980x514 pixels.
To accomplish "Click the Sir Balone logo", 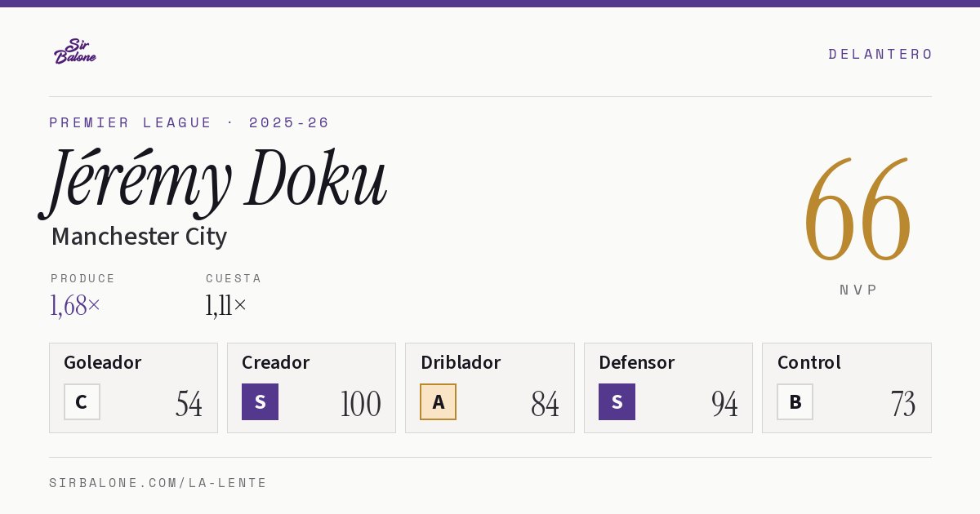I will (75, 51).
